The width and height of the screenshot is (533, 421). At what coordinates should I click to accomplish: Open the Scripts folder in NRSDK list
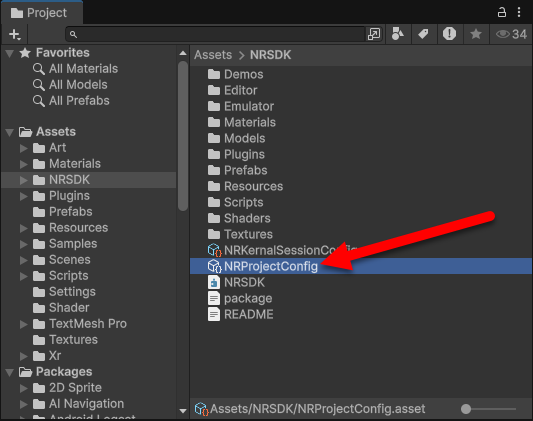236,202
